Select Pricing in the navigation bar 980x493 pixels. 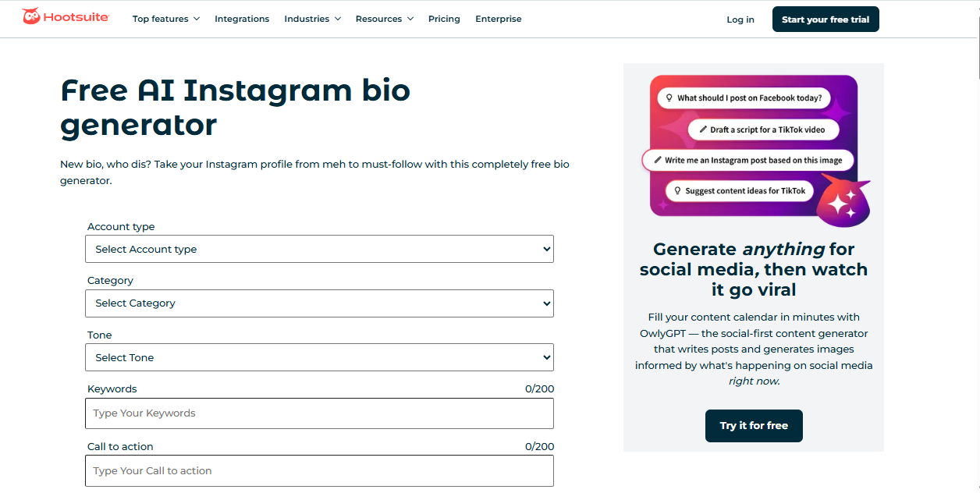(444, 19)
